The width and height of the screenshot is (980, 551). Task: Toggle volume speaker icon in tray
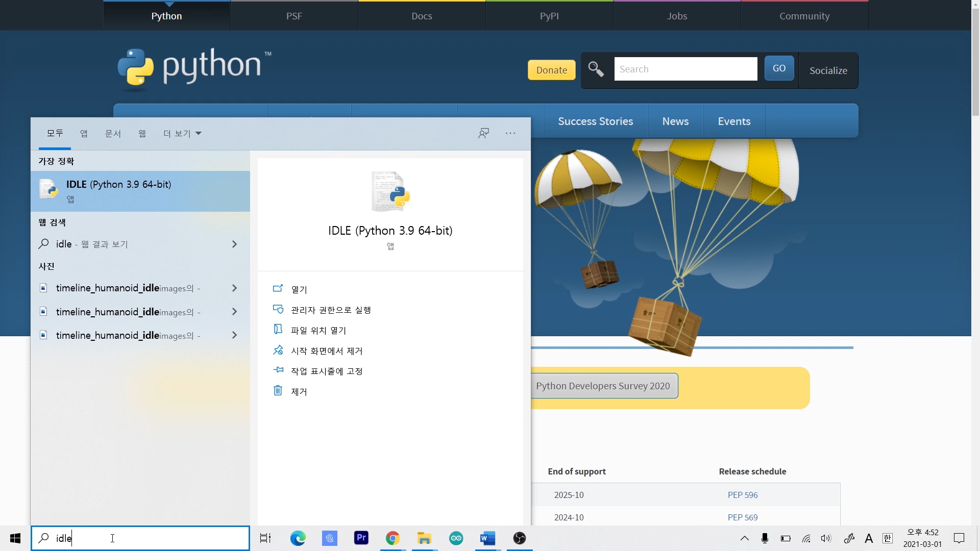coord(826,538)
